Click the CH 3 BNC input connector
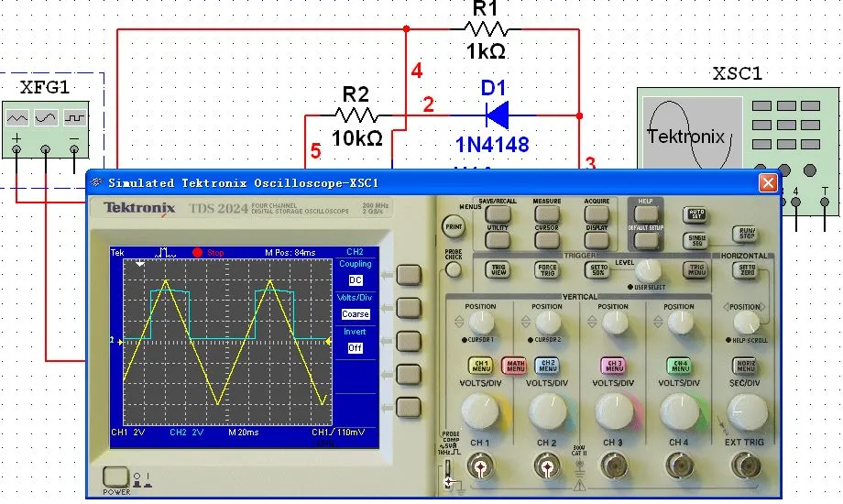This screenshot has height=504, width=843. pos(614,466)
